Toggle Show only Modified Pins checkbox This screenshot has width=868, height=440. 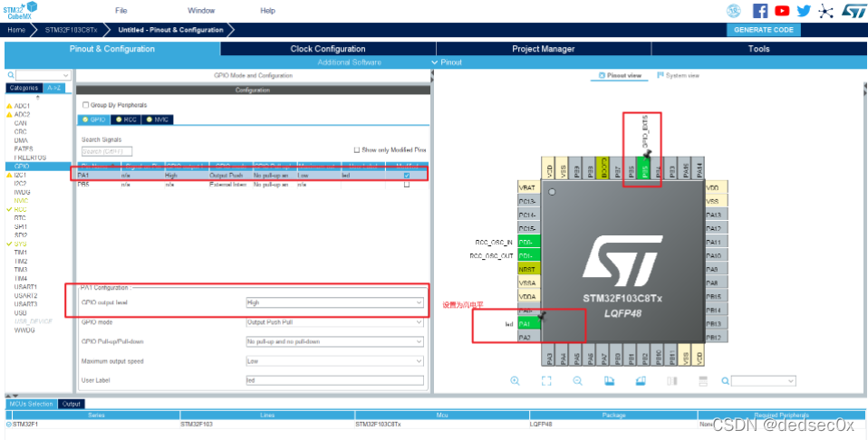click(357, 150)
